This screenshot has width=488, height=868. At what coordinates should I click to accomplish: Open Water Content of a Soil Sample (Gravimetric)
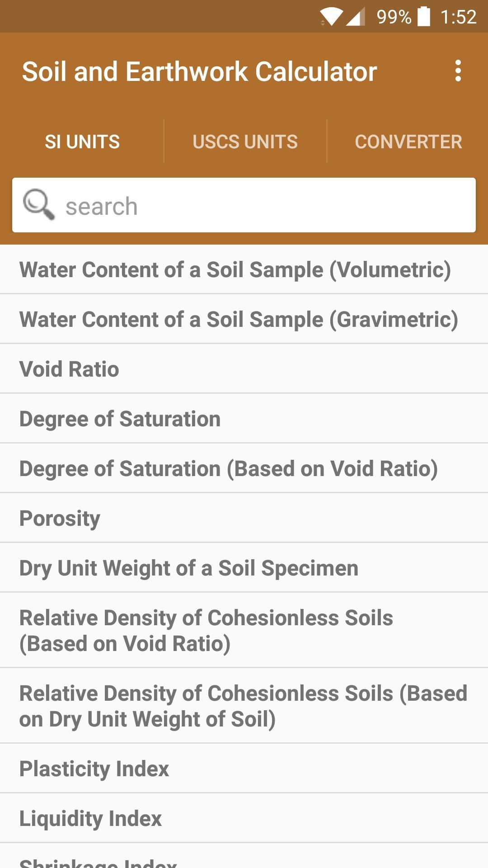pos(244,319)
